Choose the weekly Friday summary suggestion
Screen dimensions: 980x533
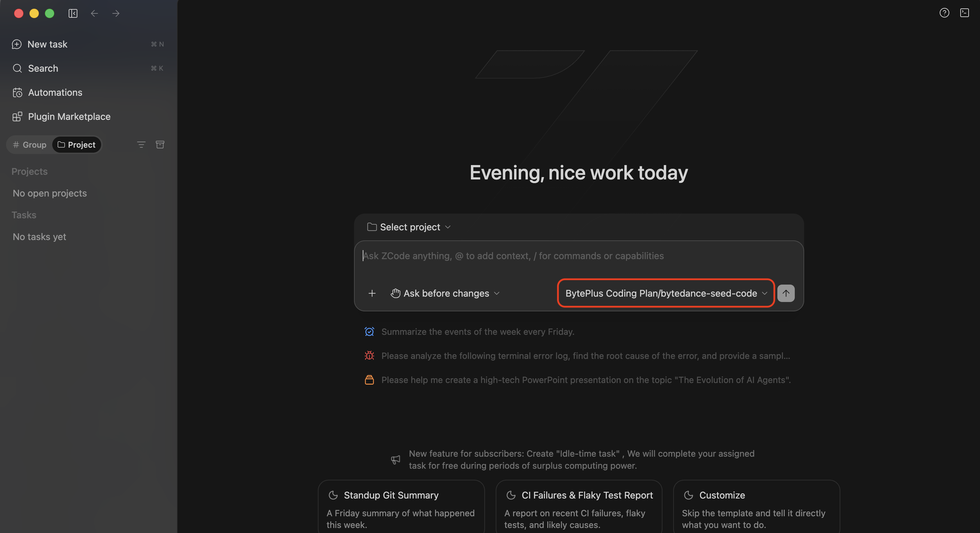478,331
